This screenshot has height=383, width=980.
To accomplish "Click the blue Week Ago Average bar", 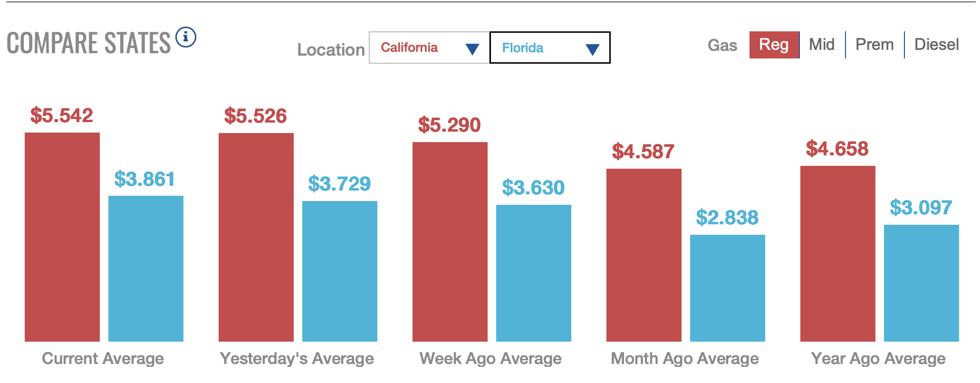I will (534, 273).
